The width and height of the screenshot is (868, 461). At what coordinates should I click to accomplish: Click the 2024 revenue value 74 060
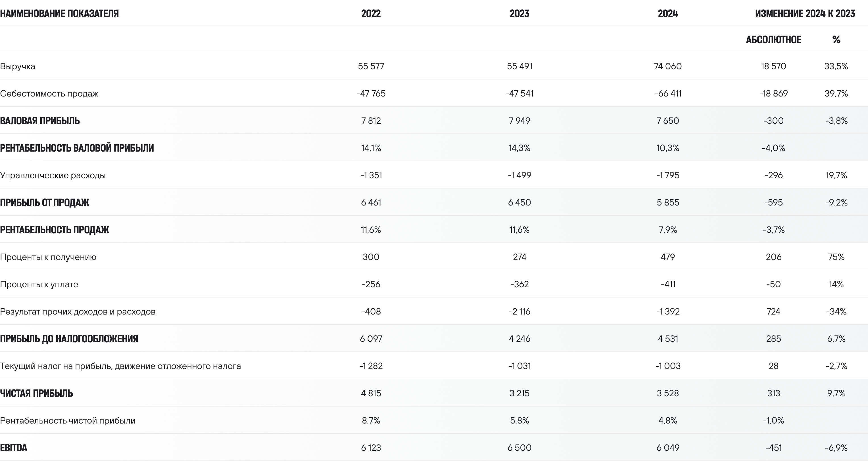click(668, 66)
